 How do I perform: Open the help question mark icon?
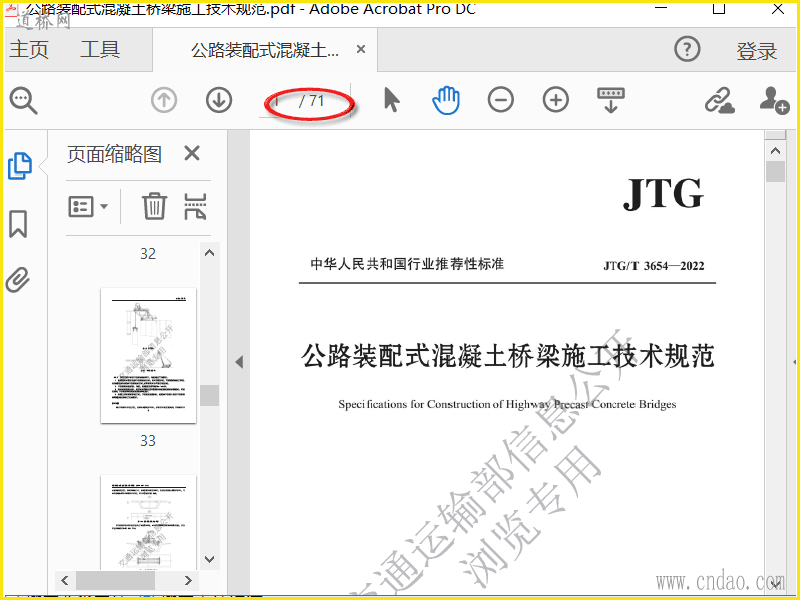tap(687, 49)
